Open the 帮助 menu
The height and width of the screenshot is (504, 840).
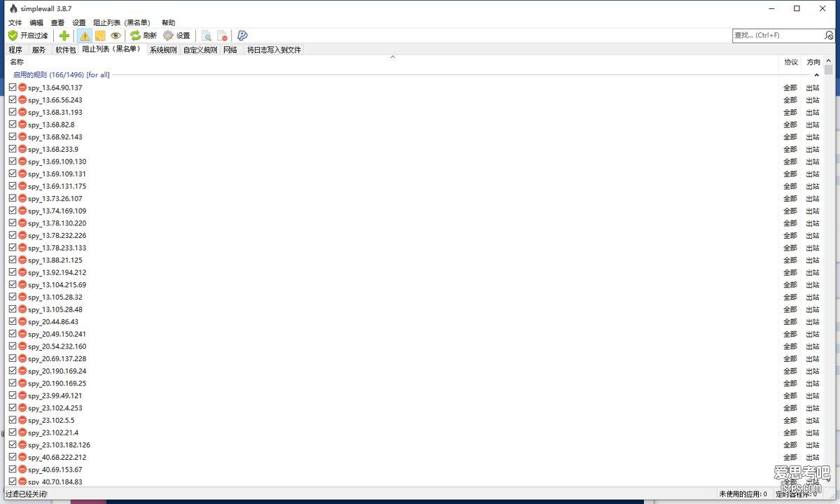point(169,22)
